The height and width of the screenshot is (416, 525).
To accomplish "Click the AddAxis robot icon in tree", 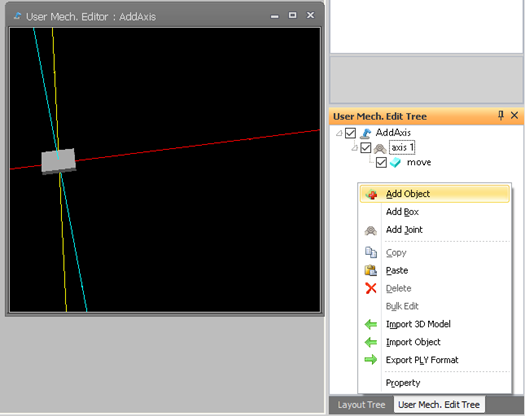I will [x=365, y=133].
